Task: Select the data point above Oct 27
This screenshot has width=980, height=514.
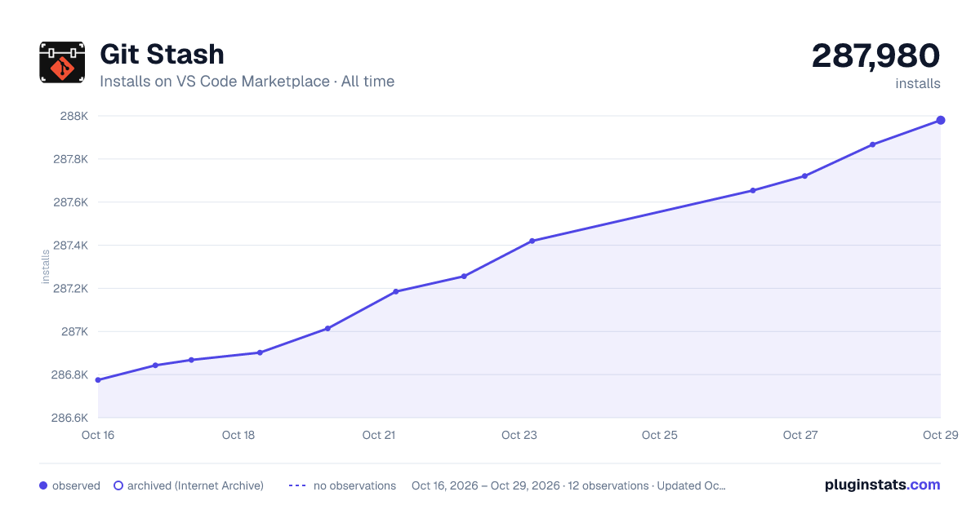Action: click(x=804, y=176)
